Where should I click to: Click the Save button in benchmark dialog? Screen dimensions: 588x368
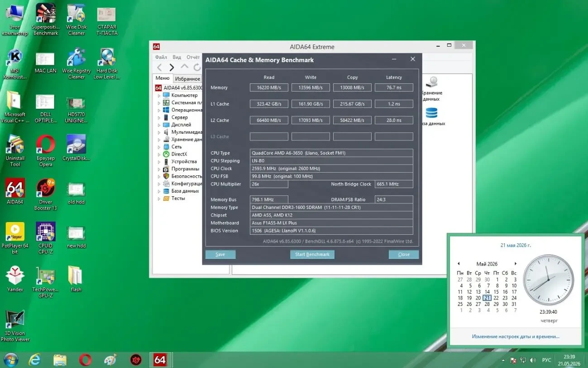tap(220, 254)
